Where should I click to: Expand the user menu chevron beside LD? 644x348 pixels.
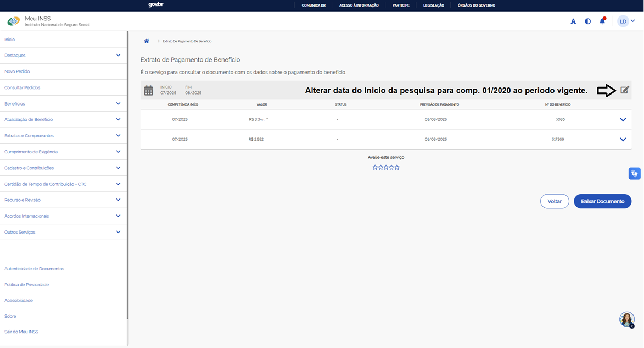coord(633,21)
